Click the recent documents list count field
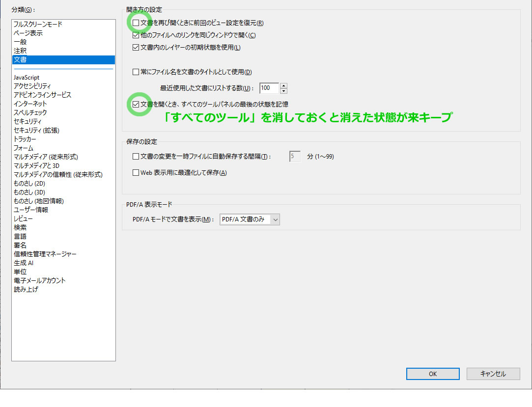Screen dimensions: 532x407 (269, 88)
